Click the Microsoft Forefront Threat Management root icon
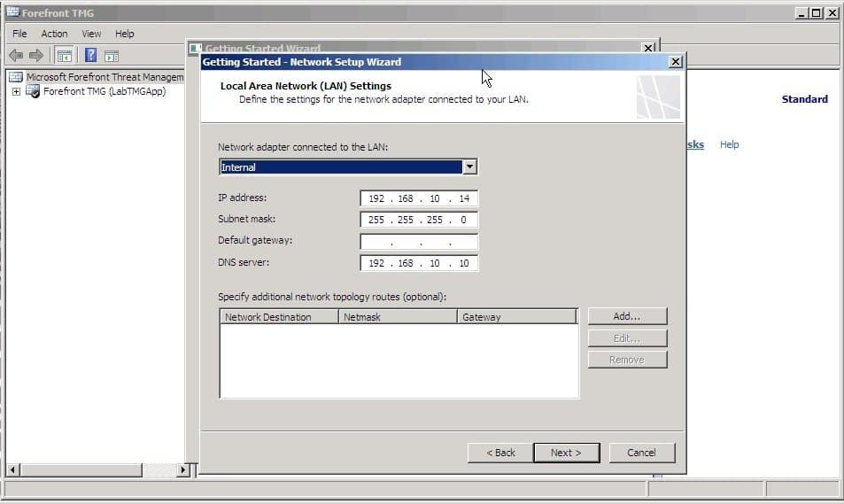This screenshot has width=844, height=504. 16,77
